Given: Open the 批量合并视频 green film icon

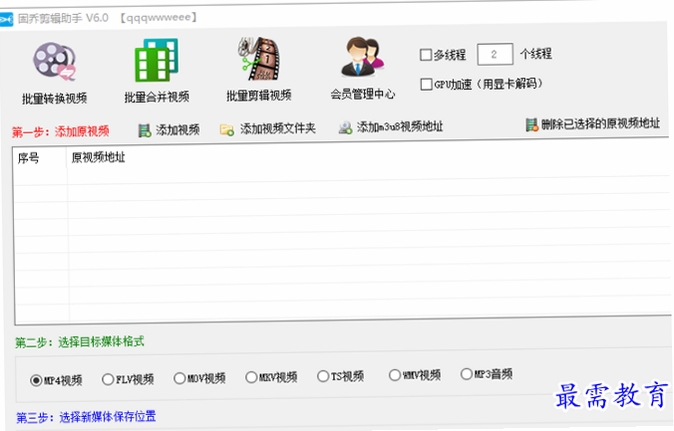Looking at the screenshot, I should pos(156,60).
